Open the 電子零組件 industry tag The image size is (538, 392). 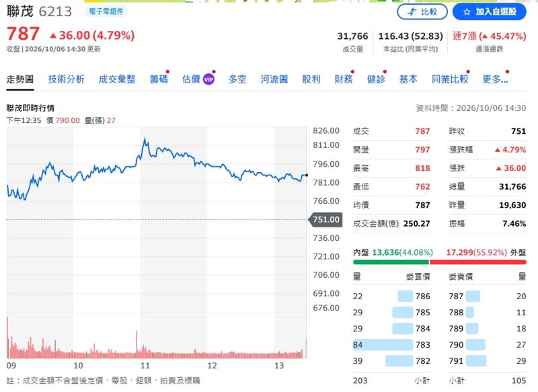click(x=106, y=11)
